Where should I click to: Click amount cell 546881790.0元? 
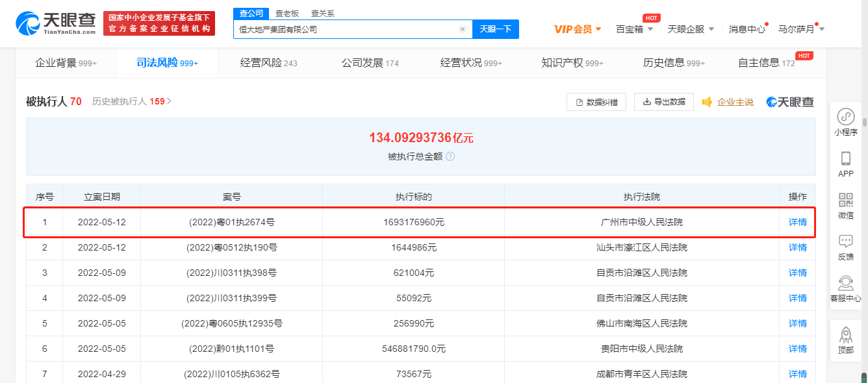tap(414, 349)
